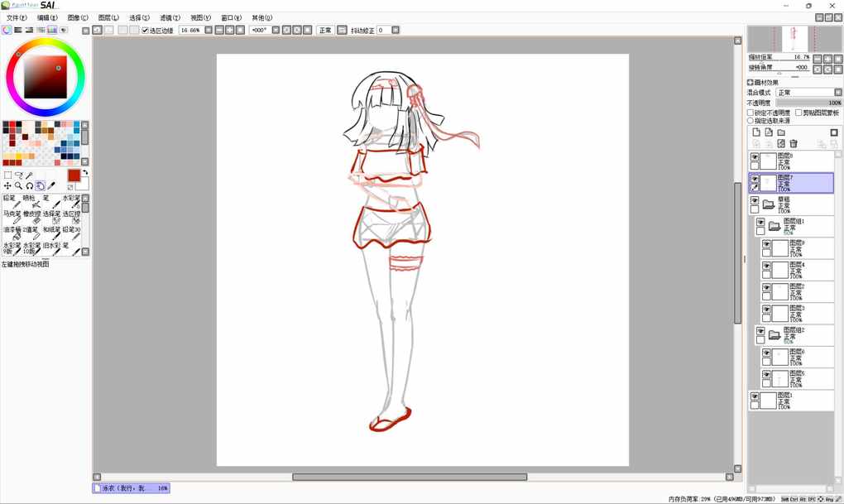The image size is (844, 504).
Task: Select the rectangular selection tool
Action: 7,175
